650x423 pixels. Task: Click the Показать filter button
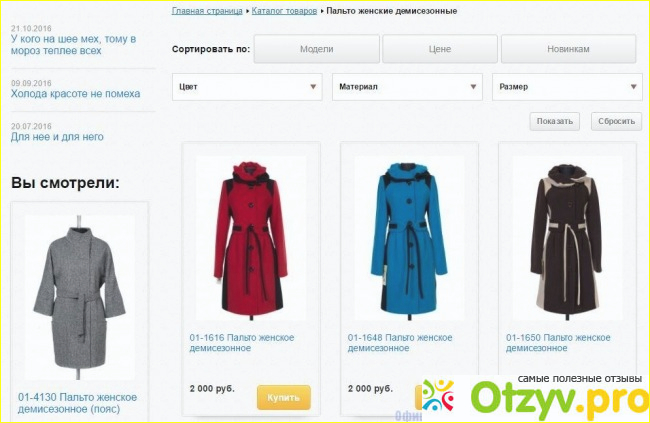[x=555, y=121]
